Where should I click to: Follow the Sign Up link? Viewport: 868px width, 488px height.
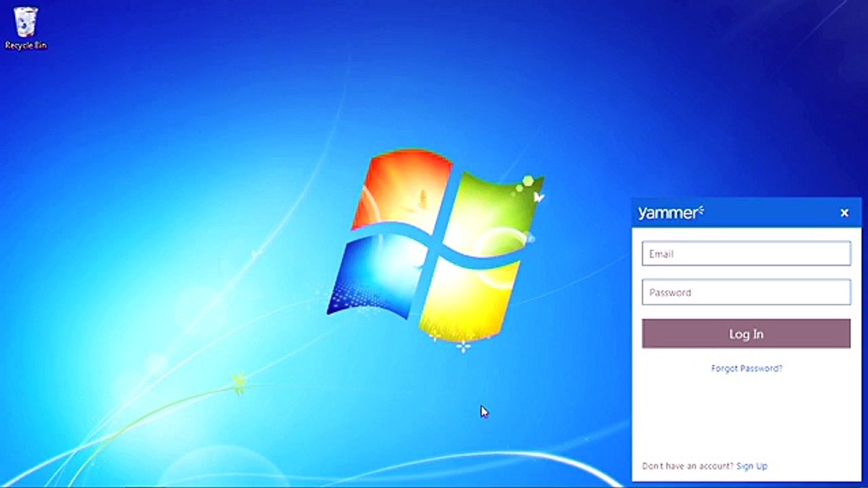(752, 466)
